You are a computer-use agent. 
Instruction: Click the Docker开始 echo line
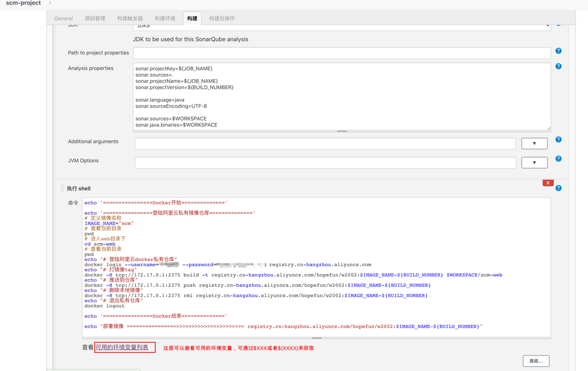(x=156, y=203)
